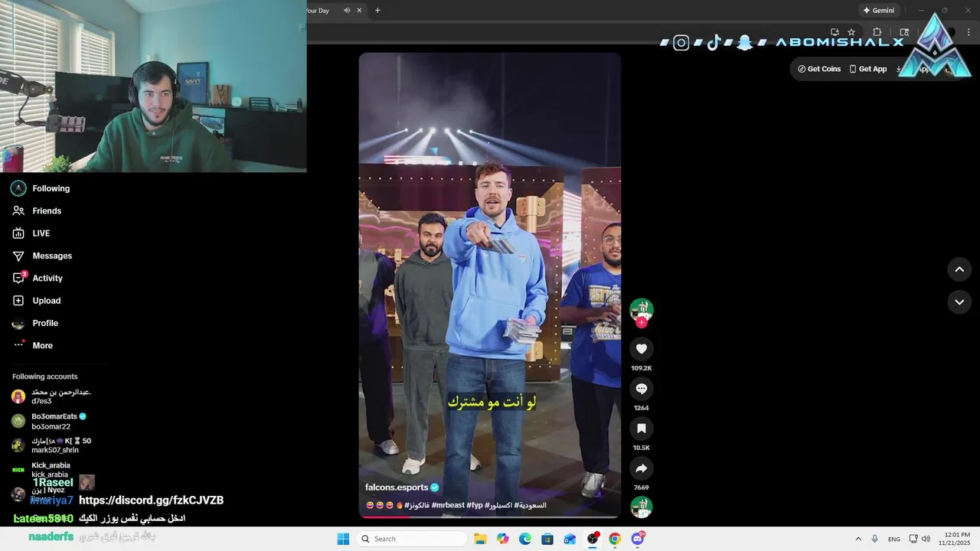
Task: Close the current browser tab
Action: 359,10
